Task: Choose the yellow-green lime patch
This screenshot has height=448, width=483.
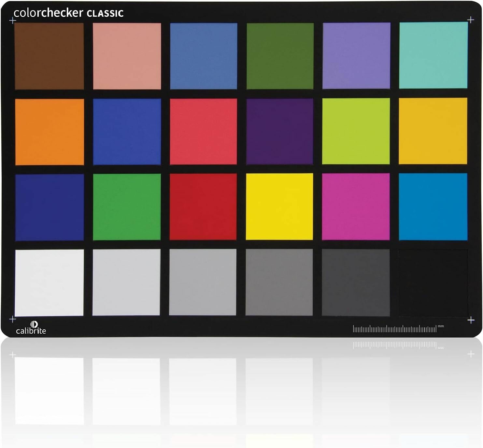Action: 356,131
